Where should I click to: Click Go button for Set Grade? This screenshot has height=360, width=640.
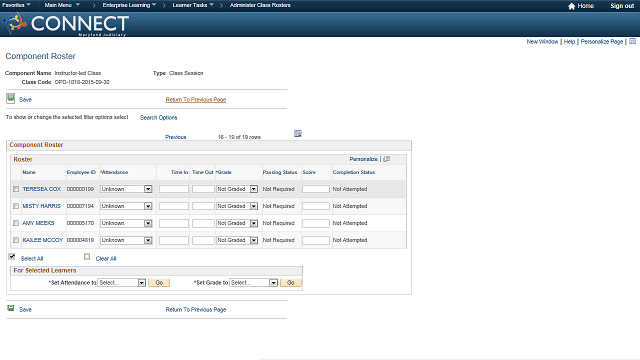pyautogui.click(x=291, y=282)
